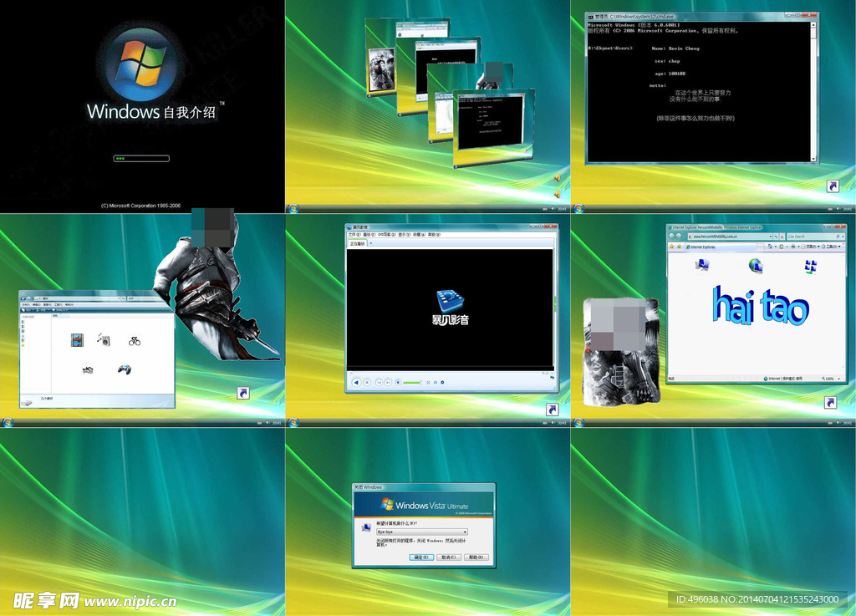This screenshot has width=856, height=616.
Task: Click the speaker music icon in Explorer window
Action: click(104, 340)
